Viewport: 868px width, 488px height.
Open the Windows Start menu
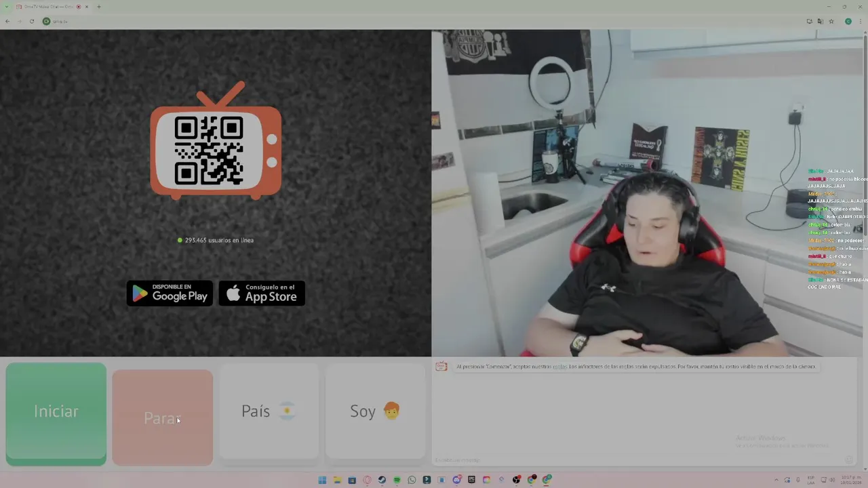pos(322,480)
